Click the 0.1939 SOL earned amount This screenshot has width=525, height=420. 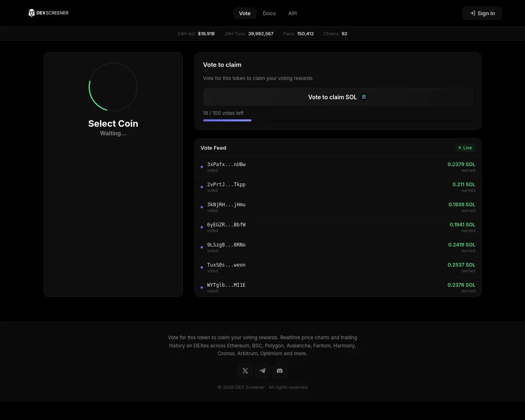(462, 205)
